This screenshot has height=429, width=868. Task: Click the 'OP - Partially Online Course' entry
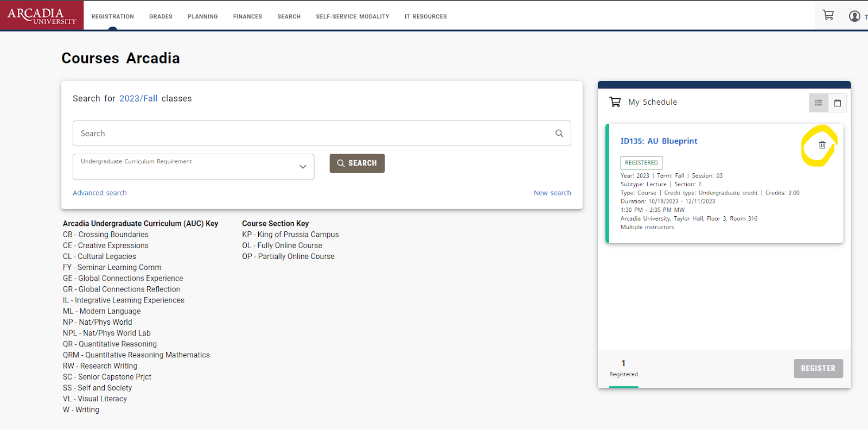tap(288, 256)
